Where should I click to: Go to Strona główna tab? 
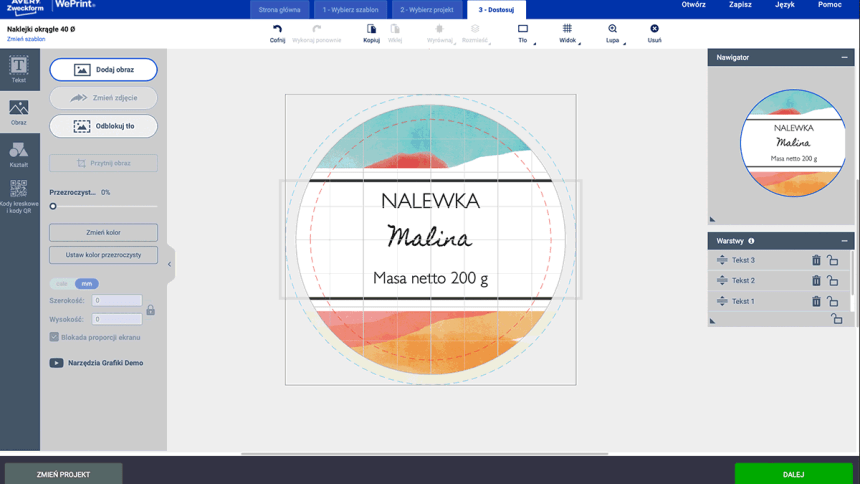click(x=279, y=10)
